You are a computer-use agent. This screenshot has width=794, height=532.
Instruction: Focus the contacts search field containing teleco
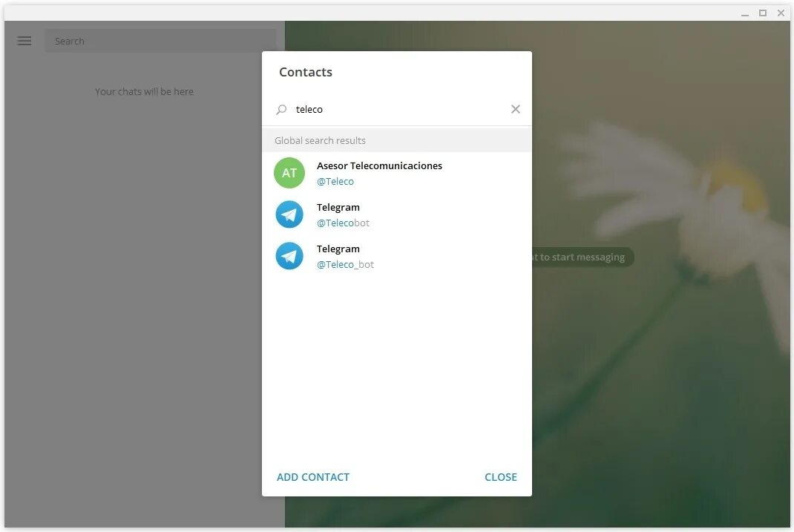coord(397,109)
